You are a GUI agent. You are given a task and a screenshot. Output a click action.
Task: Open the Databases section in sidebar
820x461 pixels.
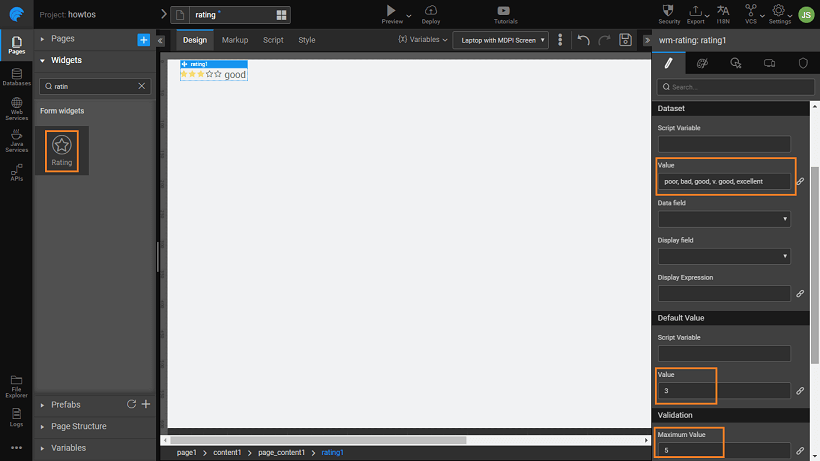[16, 79]
